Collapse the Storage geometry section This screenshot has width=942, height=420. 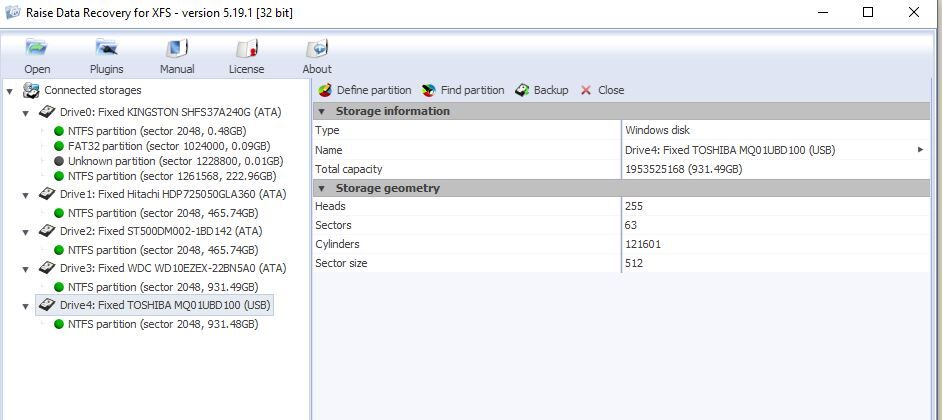pos(321,188)
